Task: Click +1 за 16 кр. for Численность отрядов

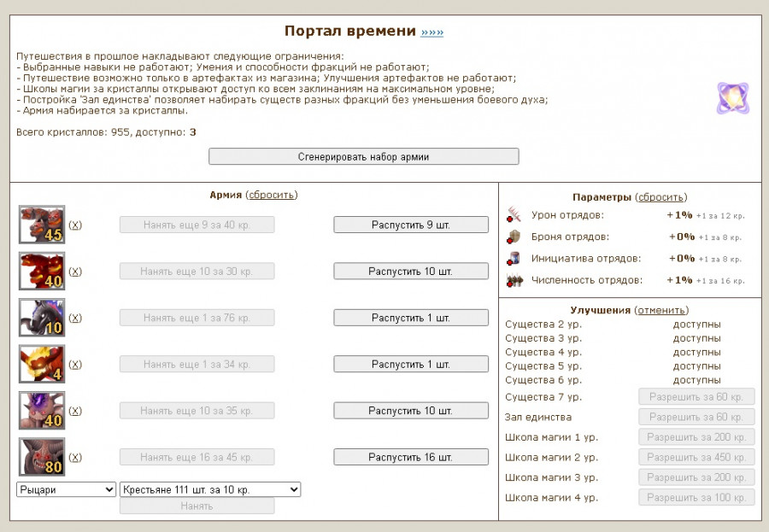Action: coord(720,281)
